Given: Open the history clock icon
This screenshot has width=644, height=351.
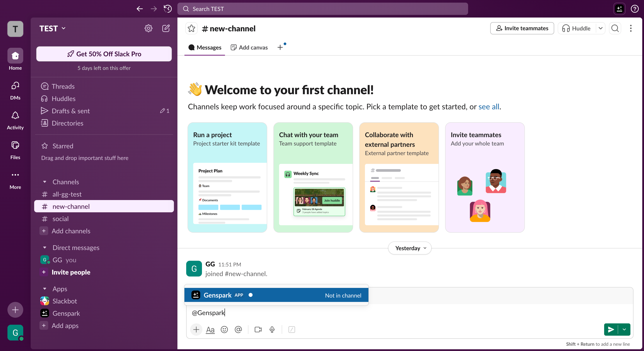Looking at the screenshot, I should click(x=168, y=9).
